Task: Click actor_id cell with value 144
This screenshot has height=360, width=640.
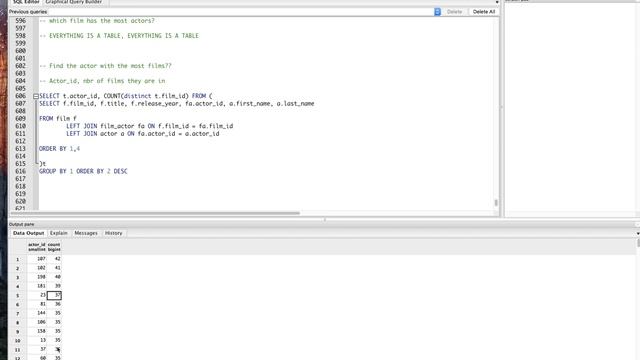Action: pyautogui.click(x=37, y=313)
